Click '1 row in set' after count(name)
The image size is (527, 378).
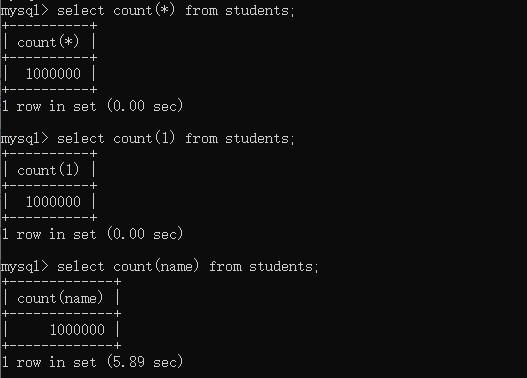coord(49,362)
